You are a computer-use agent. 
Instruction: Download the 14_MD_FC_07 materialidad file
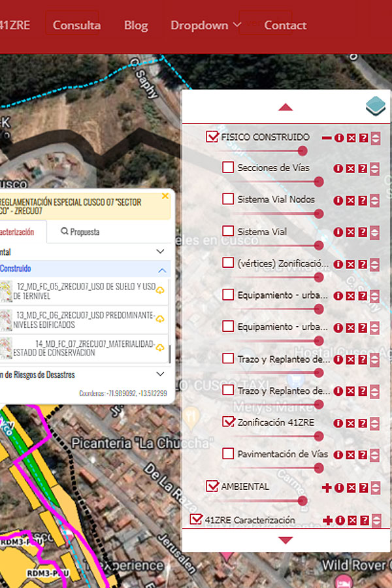pos(160,348)
